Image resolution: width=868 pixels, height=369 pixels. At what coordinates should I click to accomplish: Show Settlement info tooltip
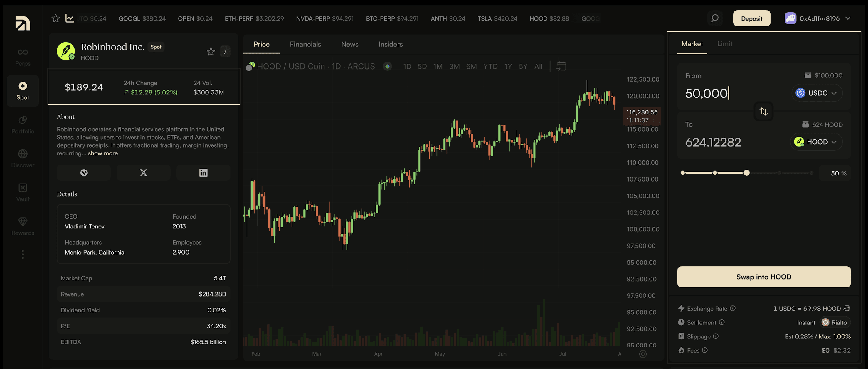(x=721, y=322)
